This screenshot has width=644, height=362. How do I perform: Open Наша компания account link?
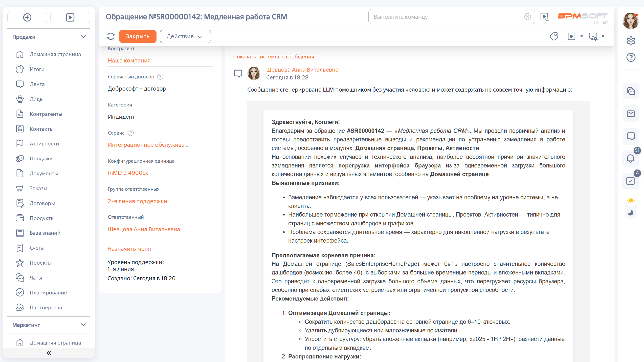(x=129, y=61)
